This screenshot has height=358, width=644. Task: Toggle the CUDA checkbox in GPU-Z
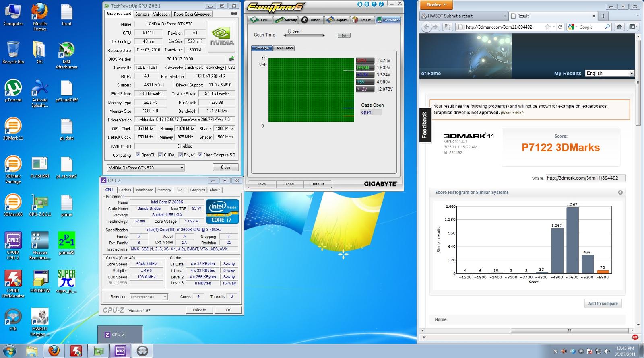160,155
